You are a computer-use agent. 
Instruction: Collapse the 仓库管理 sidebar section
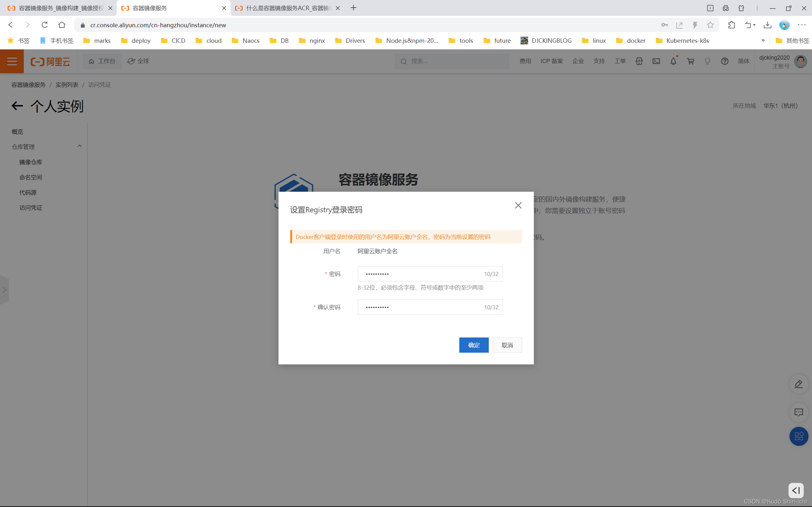tap(80, 146)
